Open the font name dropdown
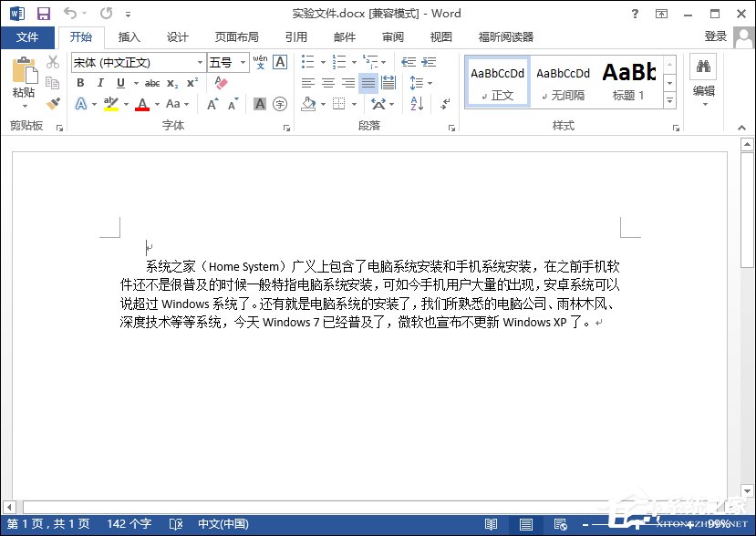The image size is (756, 536). click(201, 62)
